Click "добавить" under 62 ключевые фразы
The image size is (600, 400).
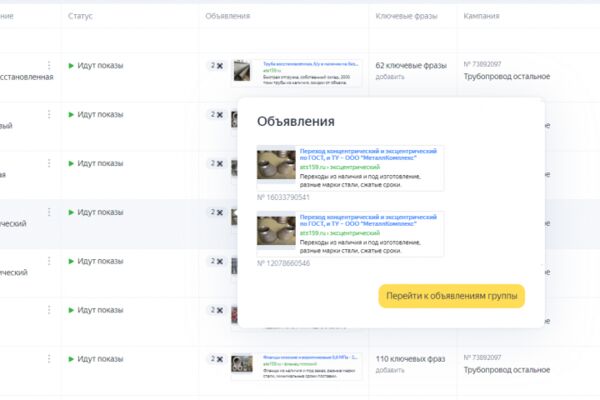(390, 77)
